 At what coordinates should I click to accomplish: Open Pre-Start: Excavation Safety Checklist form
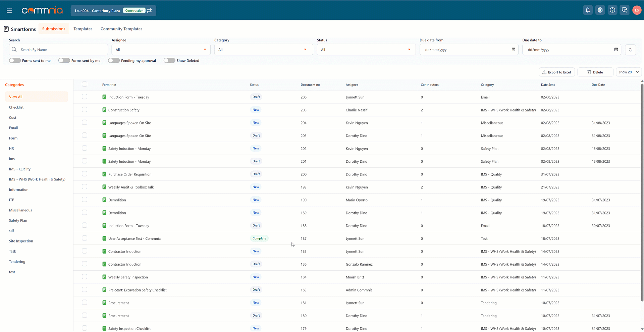click(x=137, y=290)
